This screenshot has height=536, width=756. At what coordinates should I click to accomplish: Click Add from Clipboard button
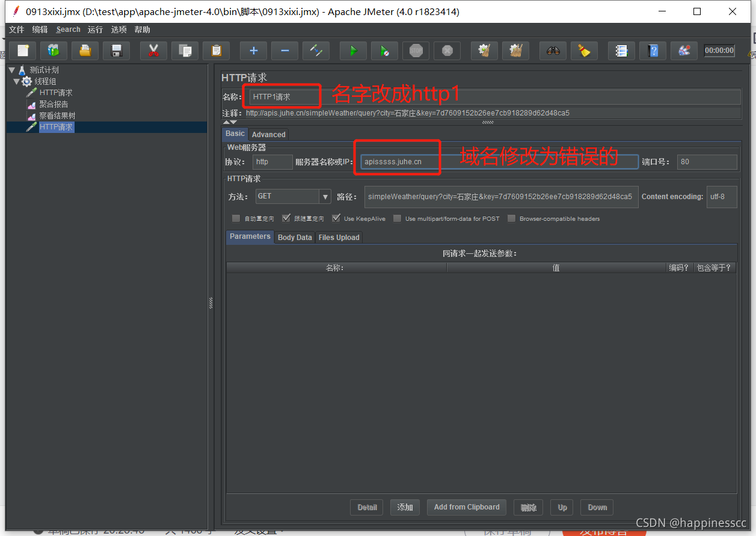pyautogui.click(x=467, y=507)
